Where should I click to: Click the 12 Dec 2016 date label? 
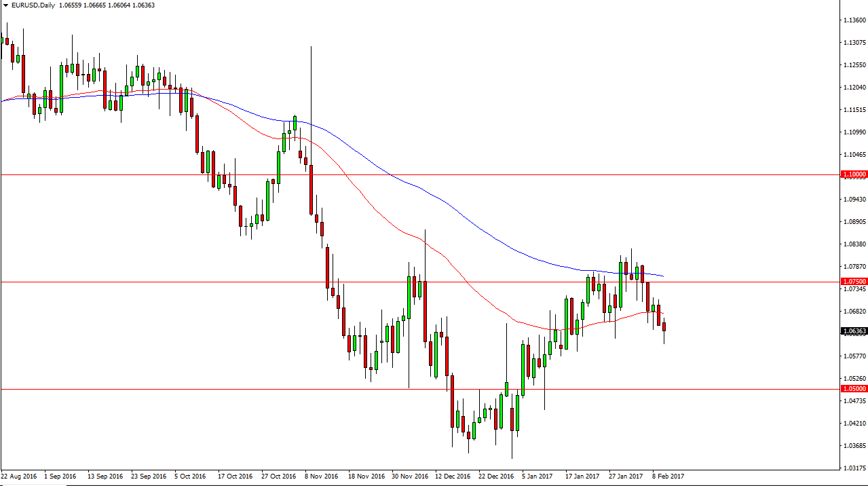452,476
